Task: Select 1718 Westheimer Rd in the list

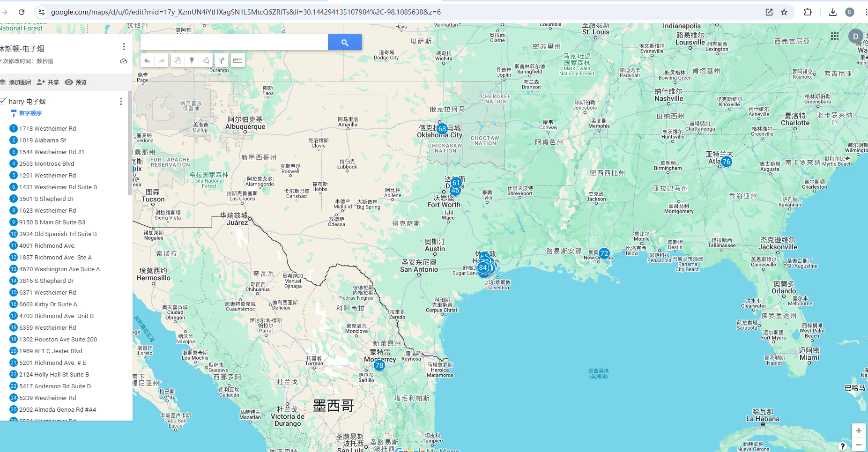Action: coord(47,128)
